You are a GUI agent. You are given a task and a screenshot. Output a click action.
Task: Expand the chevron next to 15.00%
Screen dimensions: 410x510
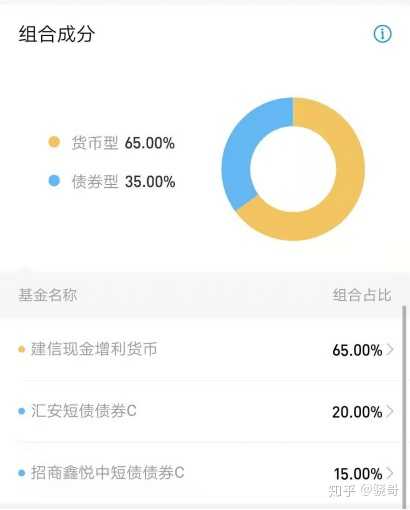click(390, 473)
